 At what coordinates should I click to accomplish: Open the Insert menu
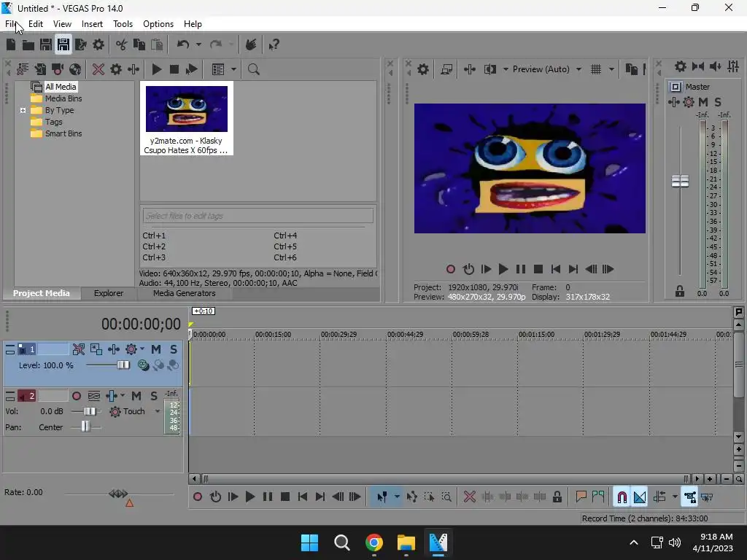(92, 24)
